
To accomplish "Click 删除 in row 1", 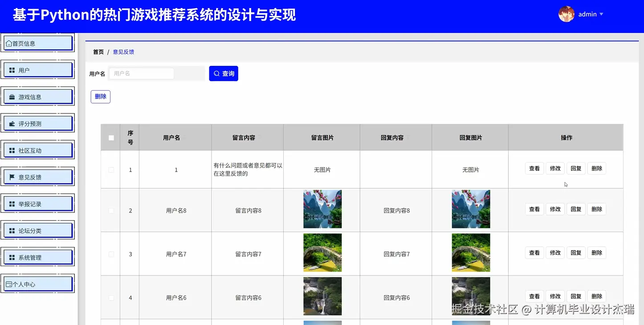I will [597, 169].
